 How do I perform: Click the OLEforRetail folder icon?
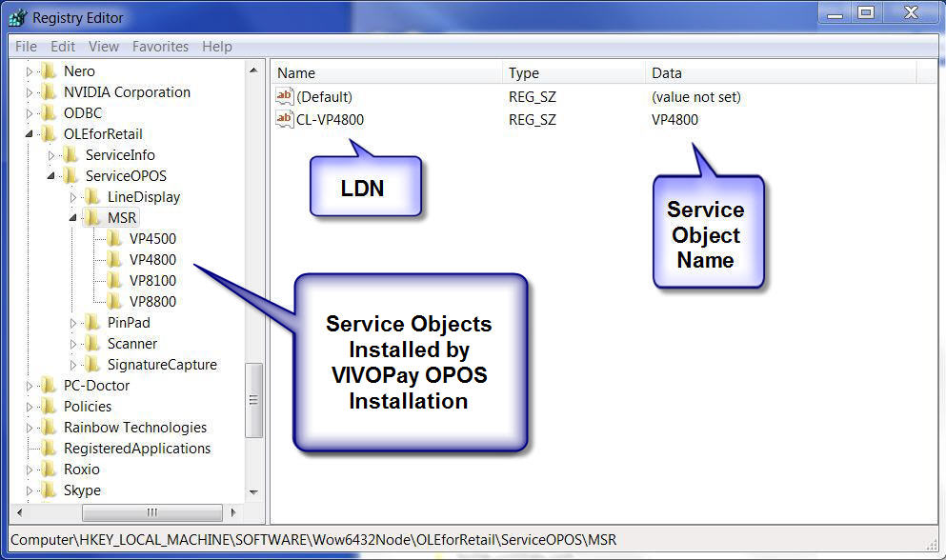coord(49,134)
